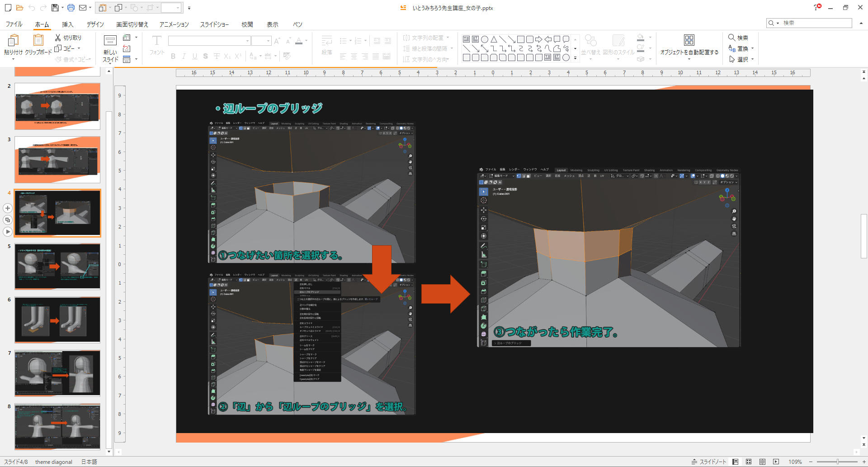Click the Save floppy disk icon
868x467 pixels.
pos(55,8)
